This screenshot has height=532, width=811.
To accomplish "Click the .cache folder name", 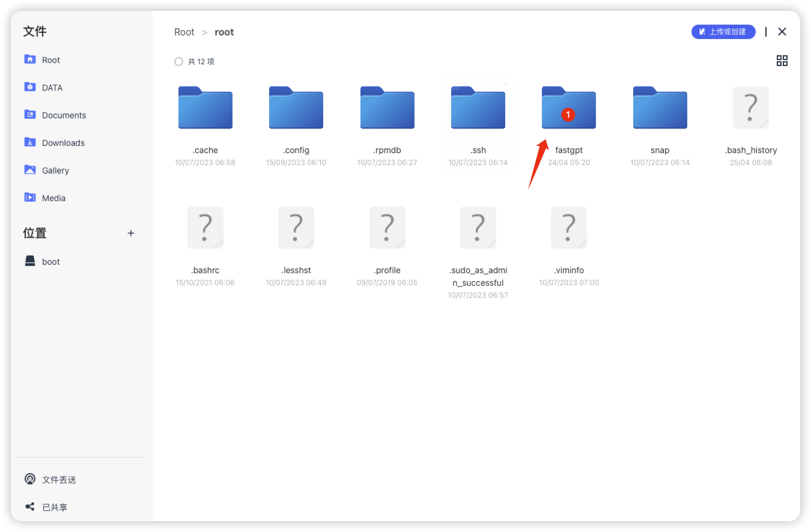I will coord(205,150).
